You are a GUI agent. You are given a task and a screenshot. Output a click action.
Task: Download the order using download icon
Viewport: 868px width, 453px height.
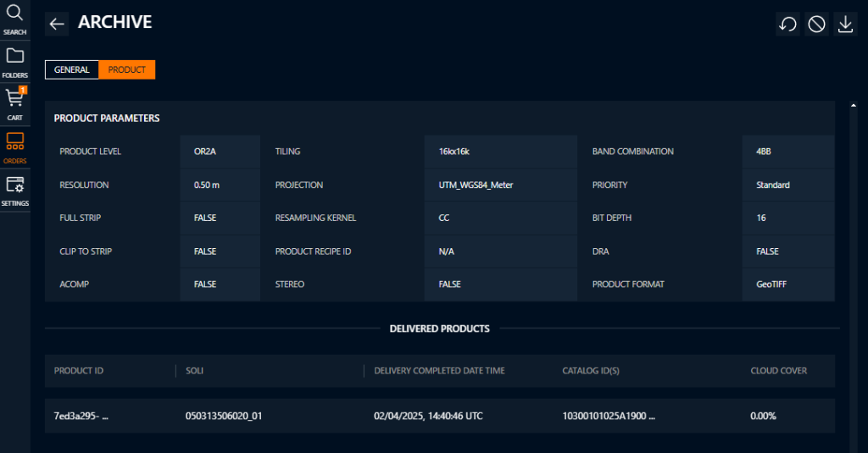(845, 25)
